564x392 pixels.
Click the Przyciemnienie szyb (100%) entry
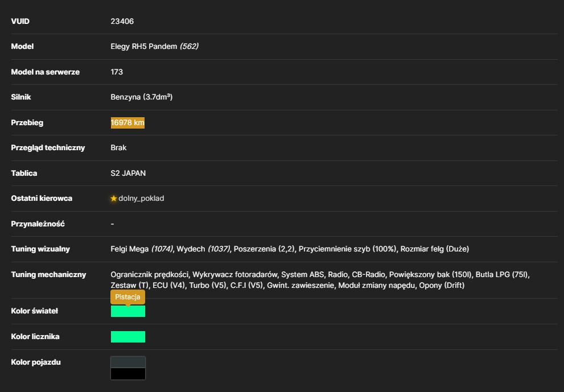tap(348, 249)
